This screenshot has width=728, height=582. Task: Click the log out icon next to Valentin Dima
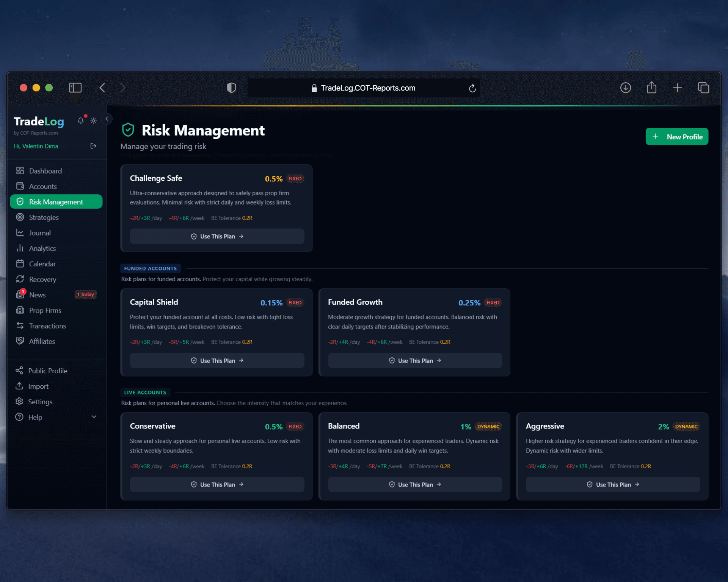(93, 146)
